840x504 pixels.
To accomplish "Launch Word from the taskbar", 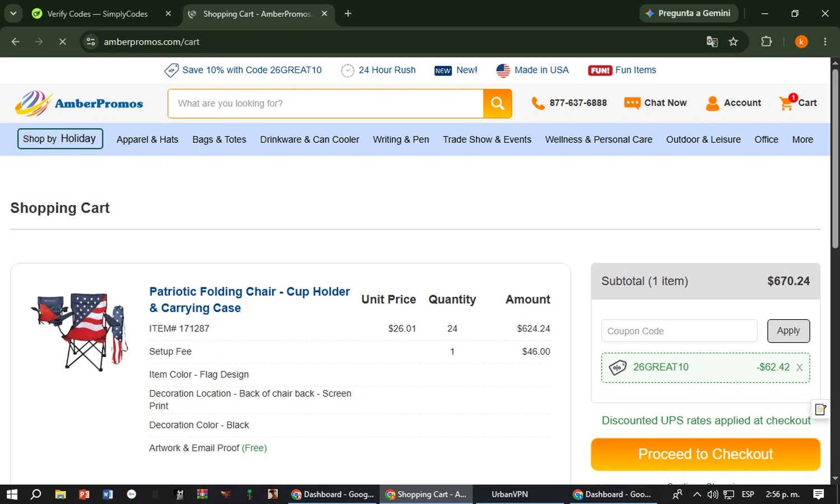I will (108, 494).
